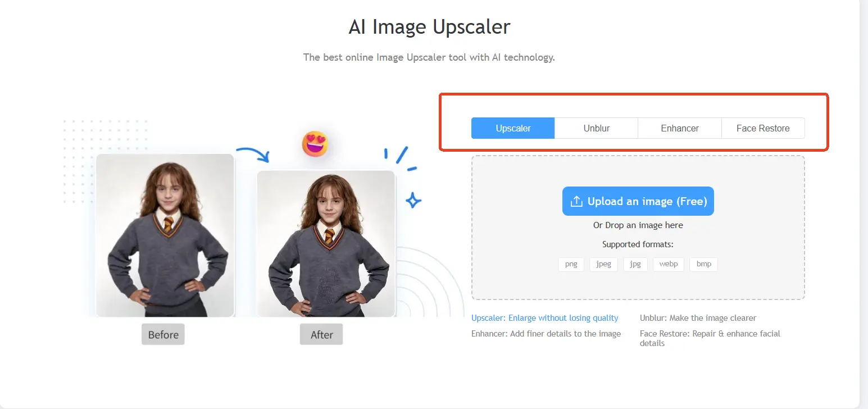The image size is (868, 409).
Task: Click 'Unblur: Make the image clearer' description
Action: click(x=698, y=318)
